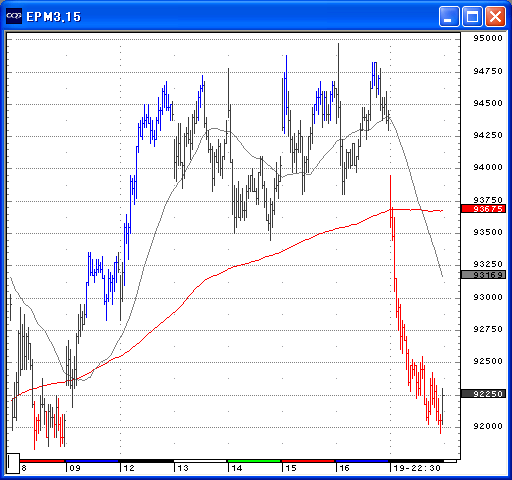Image resolution: width=512 pixels, height=480 pixels.
Task: Click the 94750 price axis label
Action: coord(488,71)
